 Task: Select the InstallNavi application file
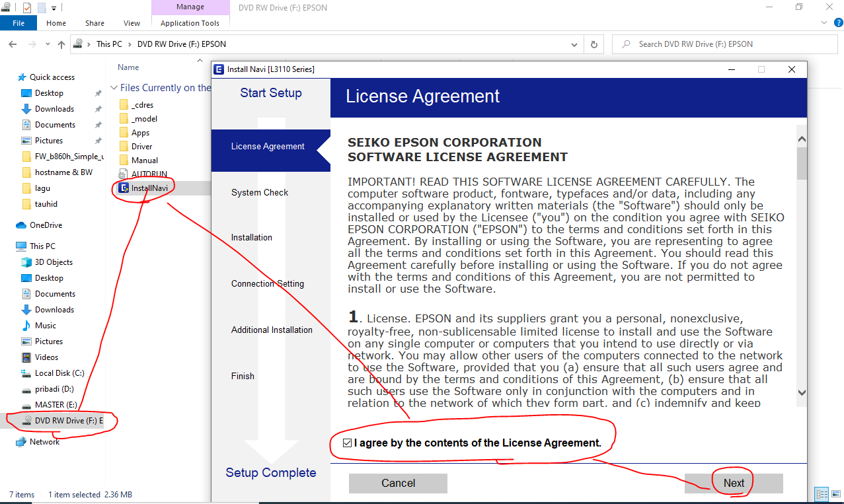(149, 188)
